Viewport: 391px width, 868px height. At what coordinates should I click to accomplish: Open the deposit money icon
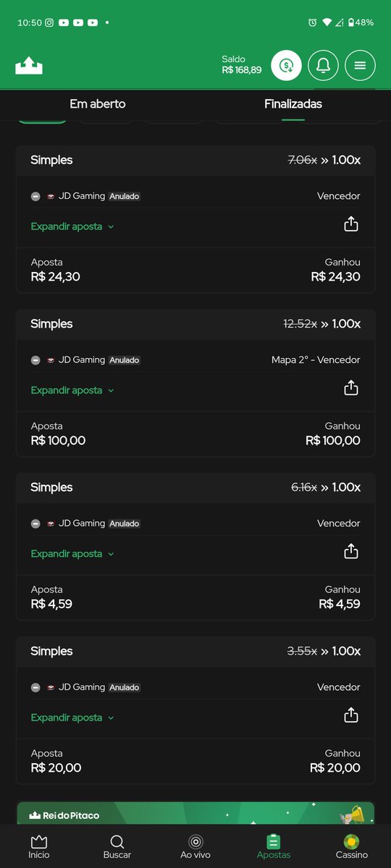[286, 66]
